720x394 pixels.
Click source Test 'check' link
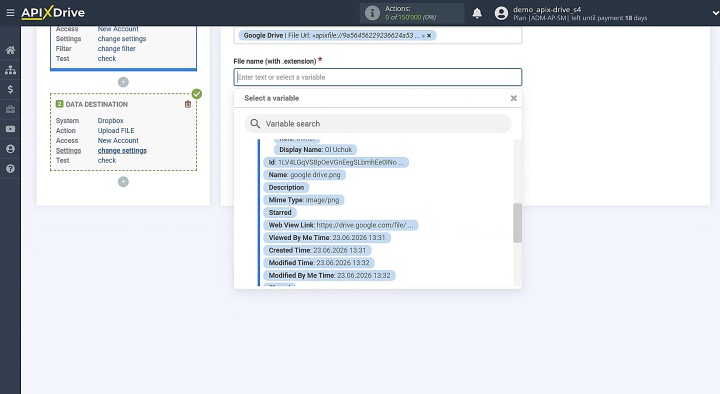pyautogui.click(x=107, y=59)
